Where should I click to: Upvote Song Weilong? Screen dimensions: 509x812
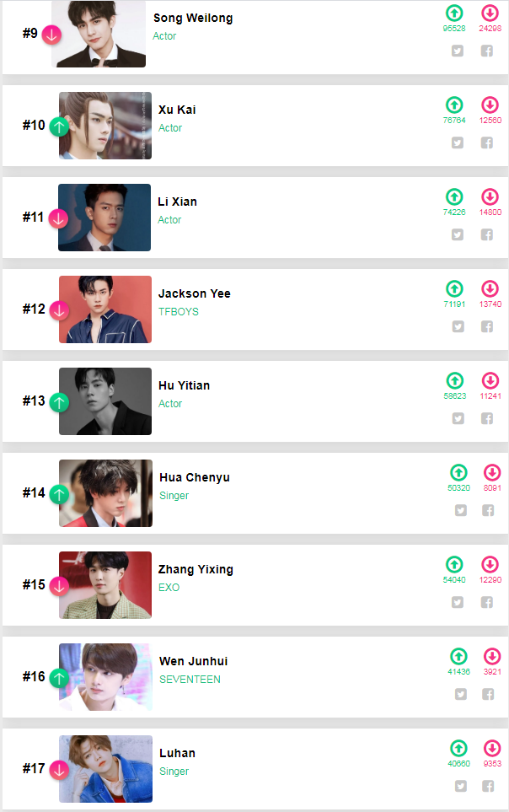tap(454, 13)
